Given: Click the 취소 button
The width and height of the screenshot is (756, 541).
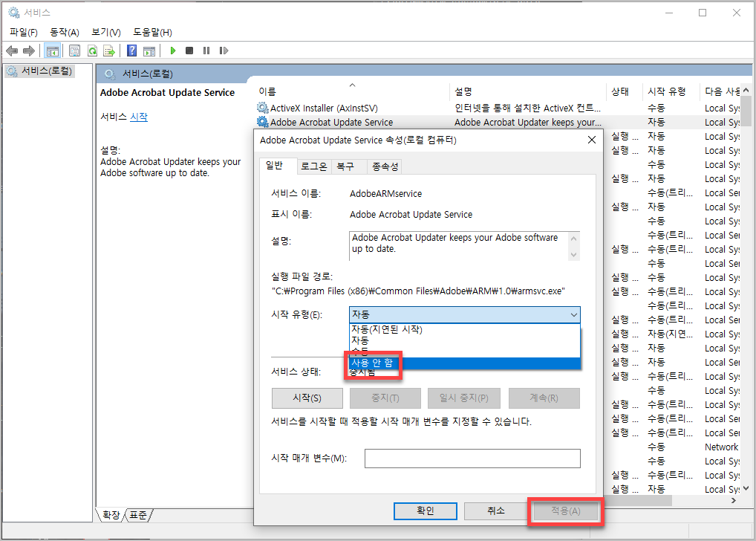Looking at the screenshot, I should tap(495, 511).
